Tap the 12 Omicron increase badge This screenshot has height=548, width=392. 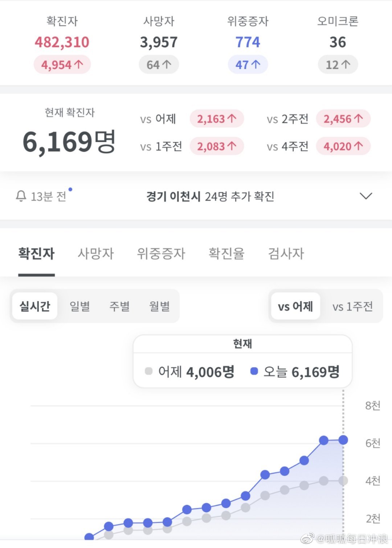pos(338,65)
